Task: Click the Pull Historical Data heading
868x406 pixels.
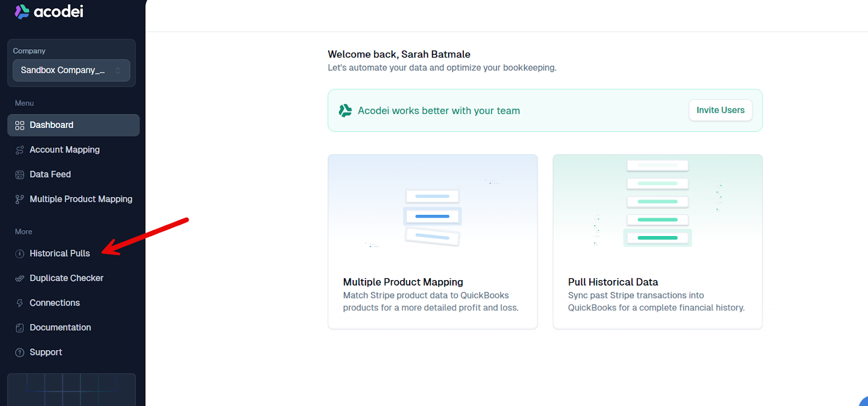Action: pyautogui.click(x=612, y=282)
